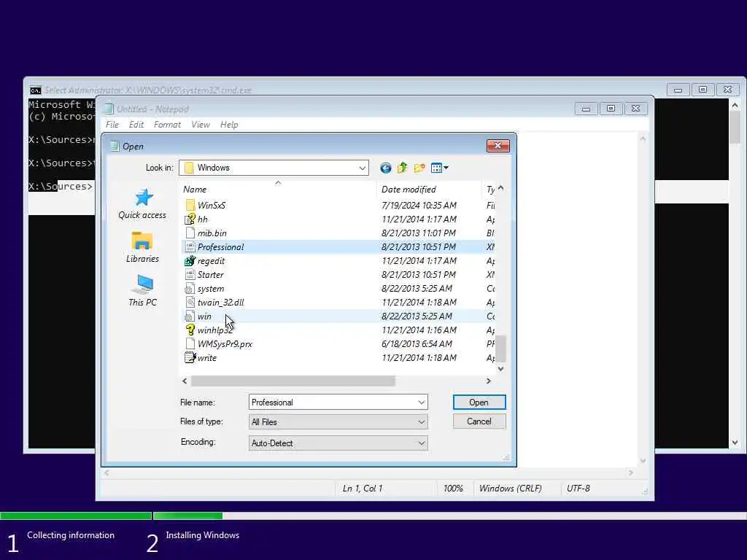Sort files by Date modified column
747x560 pixels.
click(x=429, y=190)
